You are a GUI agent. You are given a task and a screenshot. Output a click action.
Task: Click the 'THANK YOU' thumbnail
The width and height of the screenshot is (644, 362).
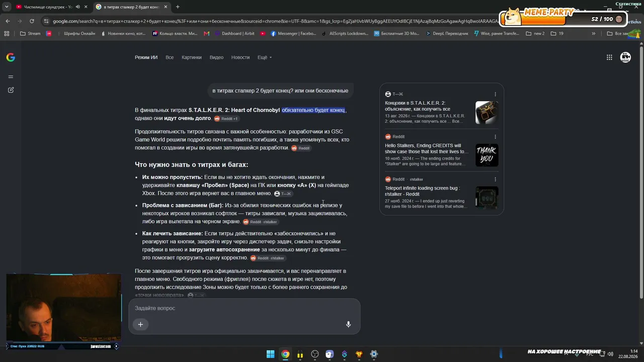click(x=487, y=155)
